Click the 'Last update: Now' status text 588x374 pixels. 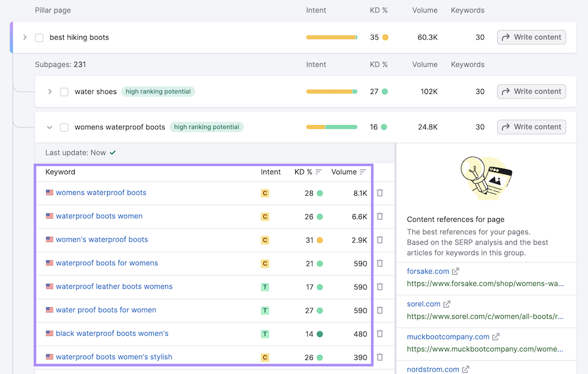[75, 153]
